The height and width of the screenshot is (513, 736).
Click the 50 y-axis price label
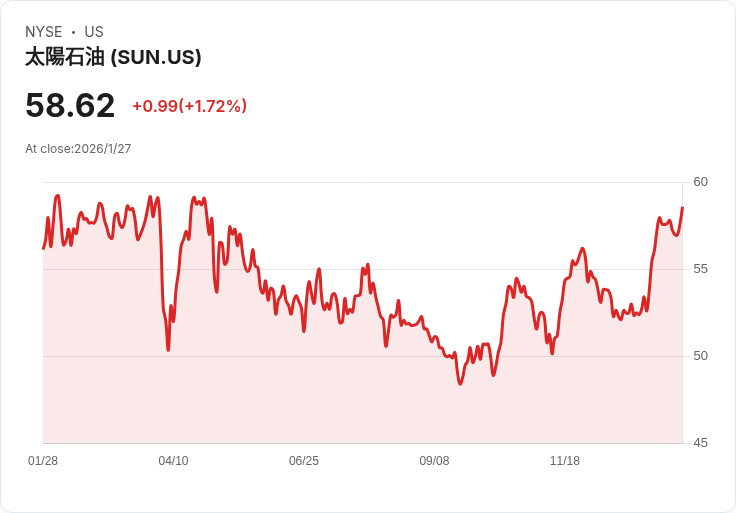(700, 356)
